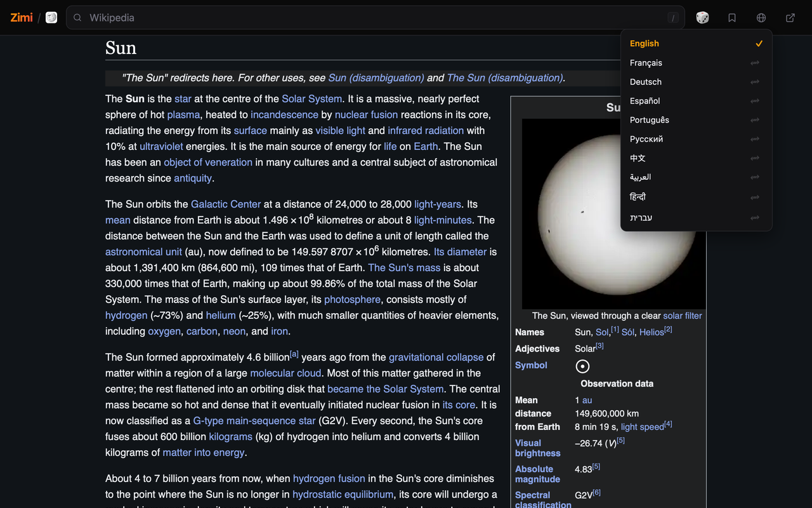Viewport: 812px width, 508px height.
Task: Follow the Galactic Center link
Action: pyautogui.click(x=226, y=204)
